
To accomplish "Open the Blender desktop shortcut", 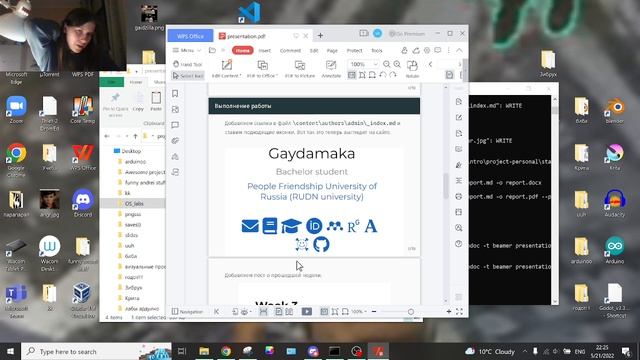I will 615,110.
